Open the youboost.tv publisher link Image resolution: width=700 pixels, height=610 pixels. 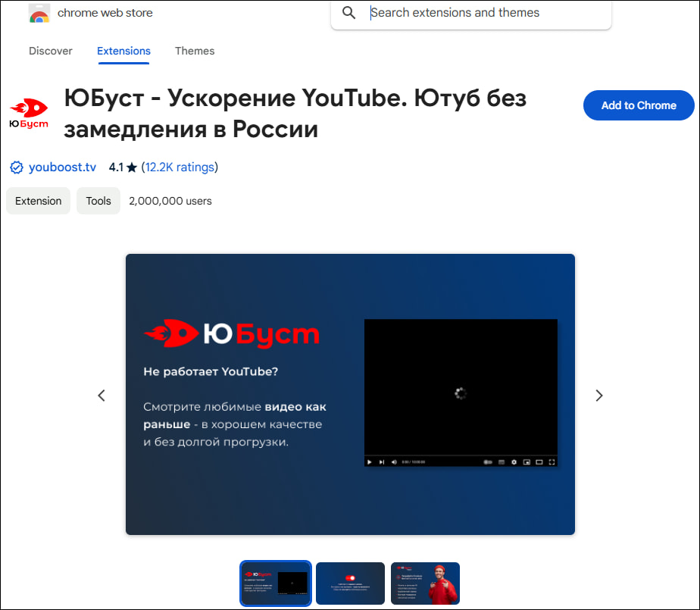click(x=62, y=167)
